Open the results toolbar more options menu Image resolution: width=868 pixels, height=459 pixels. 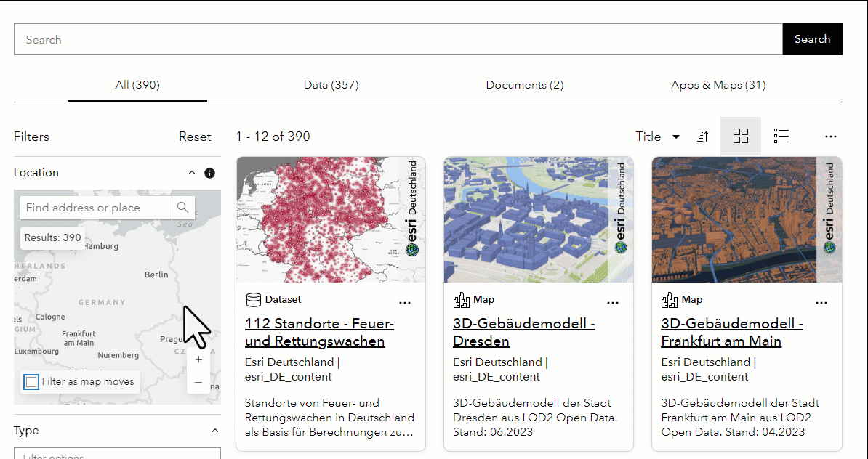pyautogui.click(x=830, y=137)
